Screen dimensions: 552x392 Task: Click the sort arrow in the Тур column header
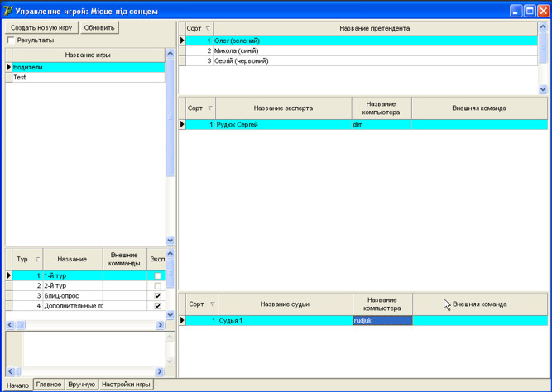pos(37,260)
